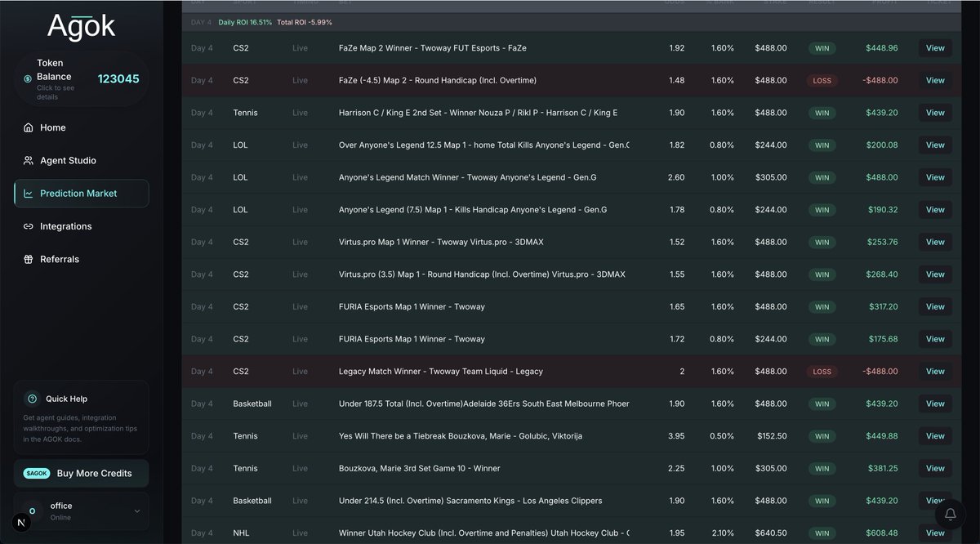Image resolution: width=980 pixels, height=544 pixels.
Task: View FURIA bet with odds 1.72
Action: coord(935,339)
